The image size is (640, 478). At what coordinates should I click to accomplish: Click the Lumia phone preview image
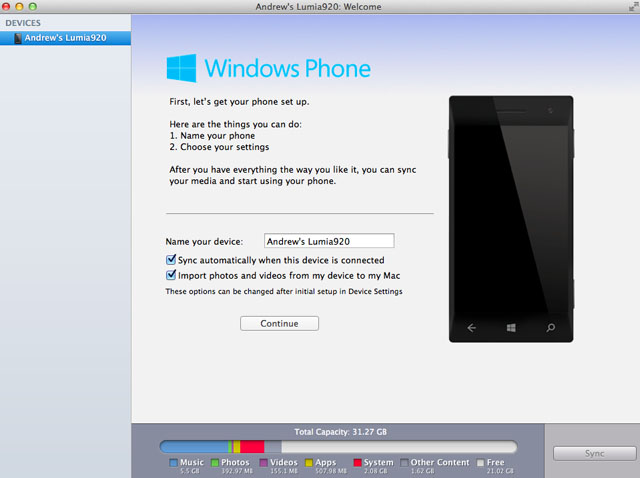[511, 219]
